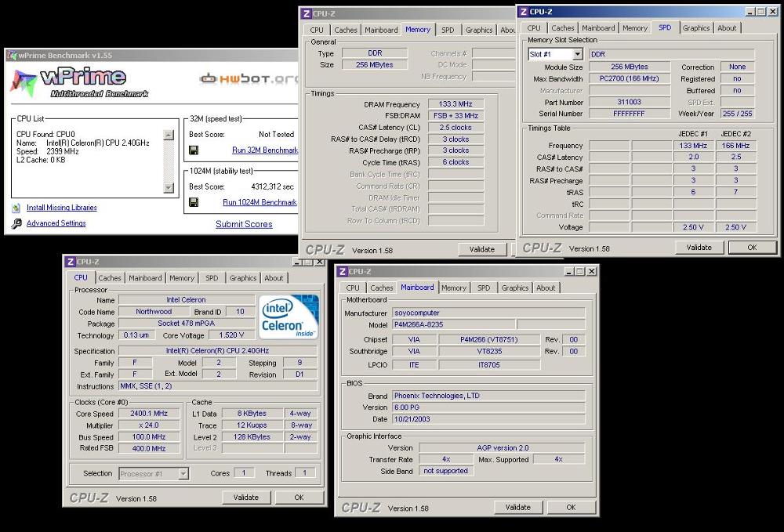Click the wPrime colorful logo icon

point(23,83)
